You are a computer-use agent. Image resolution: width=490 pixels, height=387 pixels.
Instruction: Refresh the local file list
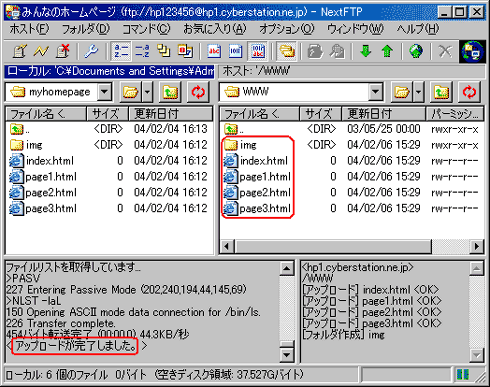click(198, 92)
